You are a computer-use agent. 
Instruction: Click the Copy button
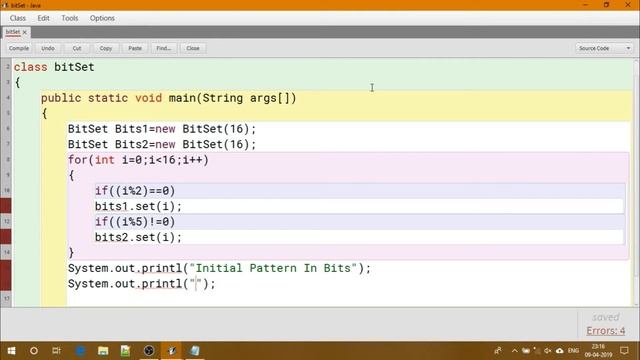106,48
